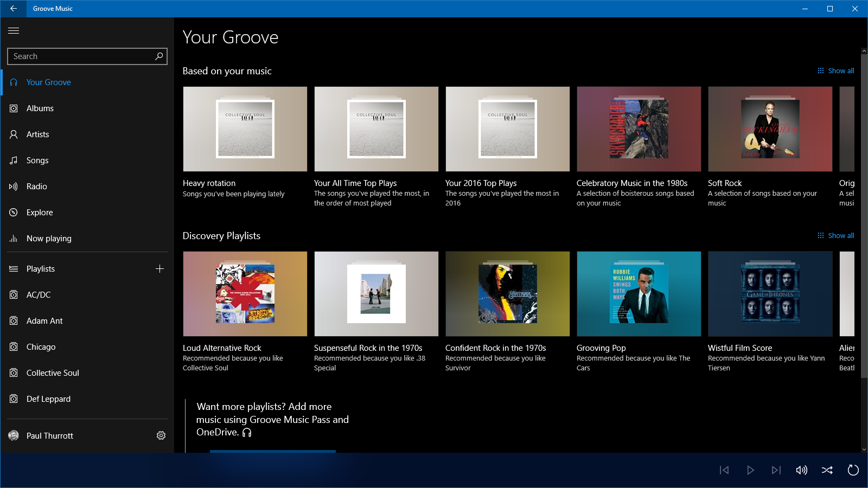Click the Grooving Pop title text
Screen dimensions: 868x488
tap(601, 348)
